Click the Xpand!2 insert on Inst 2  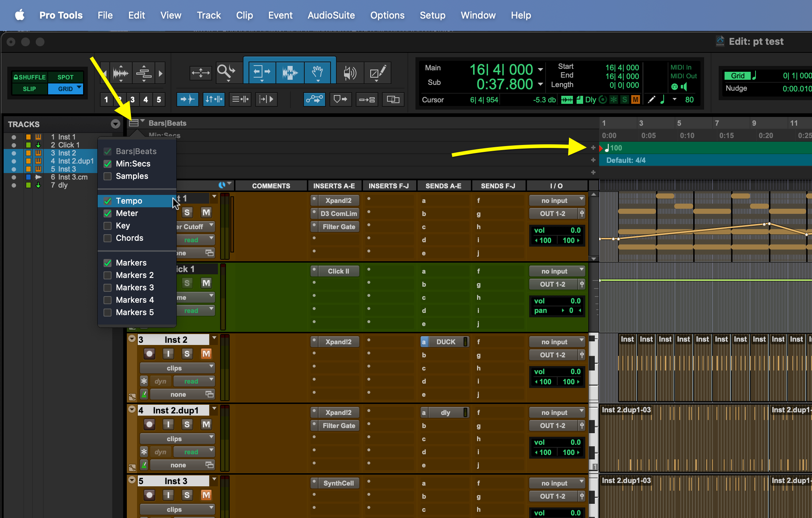pyautogui.click(x=338, y=342)
